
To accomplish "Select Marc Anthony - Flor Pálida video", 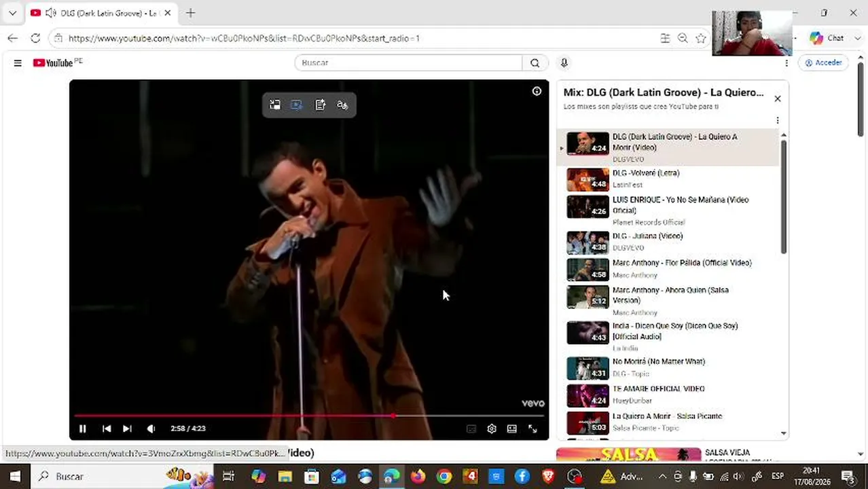I will (669, 269).
